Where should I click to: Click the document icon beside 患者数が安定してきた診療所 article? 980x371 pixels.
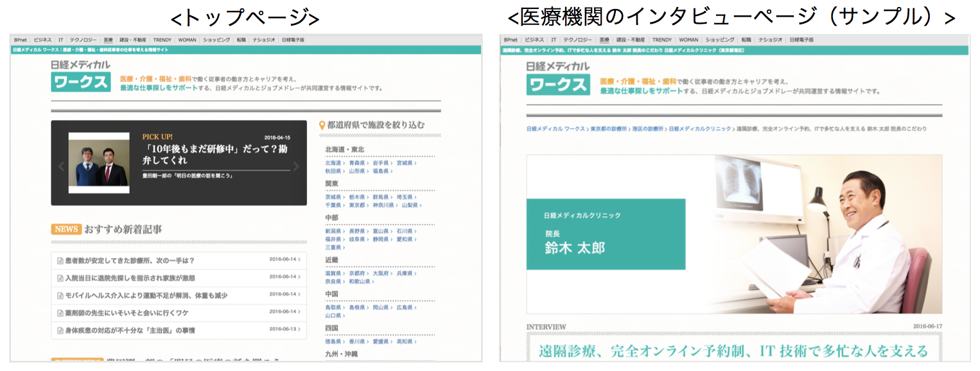[x=60, y=261]
